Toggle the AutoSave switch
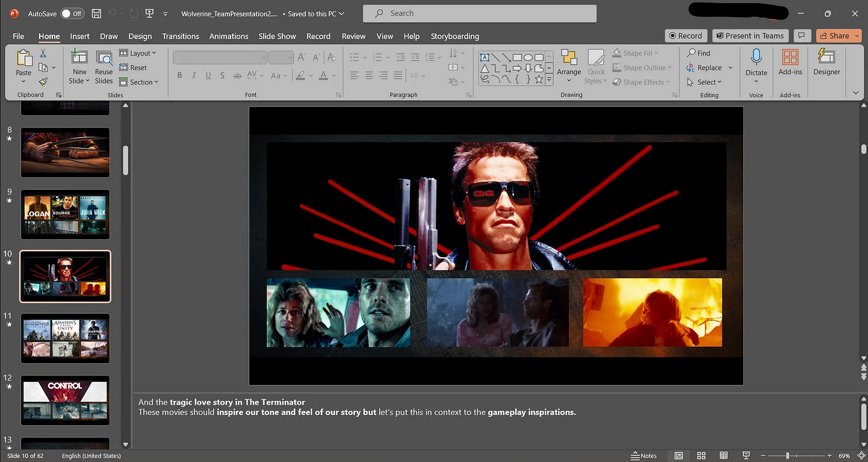Image resolution: width=868 pixels, height=462 pixels. [72, 13]
